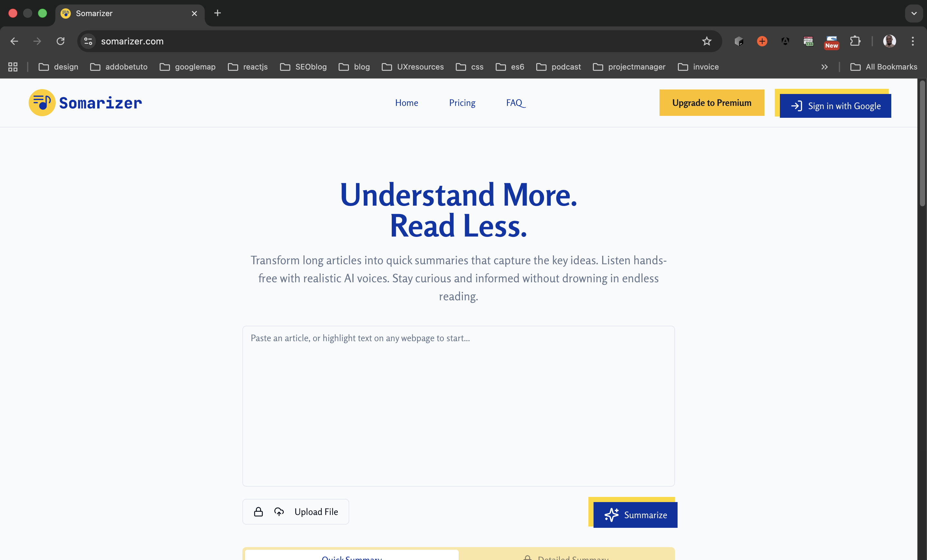Click the extension icon showing New badge
The width and height of the screenshot is (927, 560).
(831, 42)
